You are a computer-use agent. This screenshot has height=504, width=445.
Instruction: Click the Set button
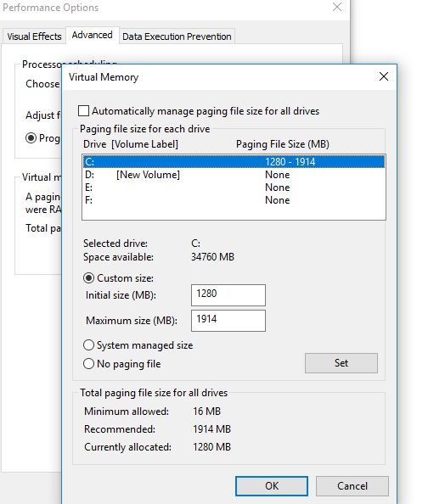[341, 363]
